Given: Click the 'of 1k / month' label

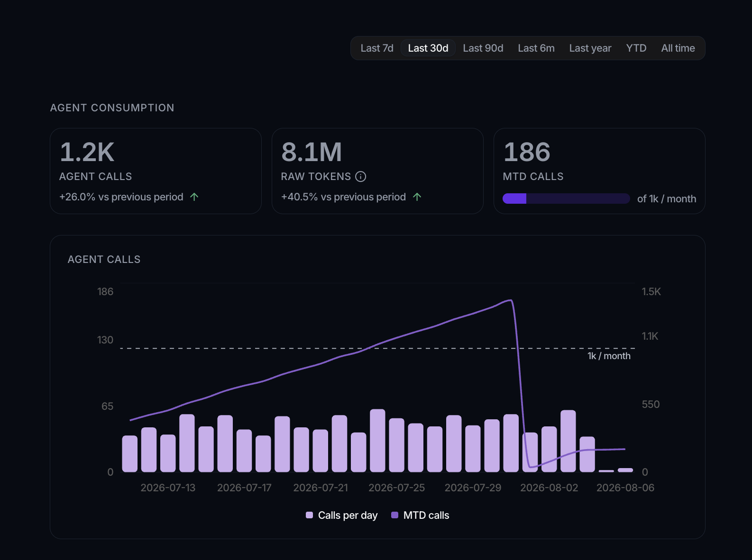Looking at the screenshot, I should pos(666,199).
